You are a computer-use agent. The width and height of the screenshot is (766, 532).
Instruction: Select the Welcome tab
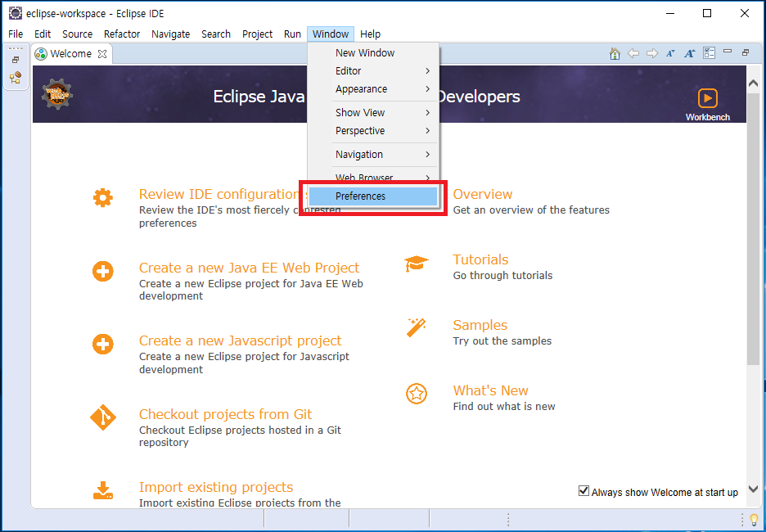click(71, 54)
